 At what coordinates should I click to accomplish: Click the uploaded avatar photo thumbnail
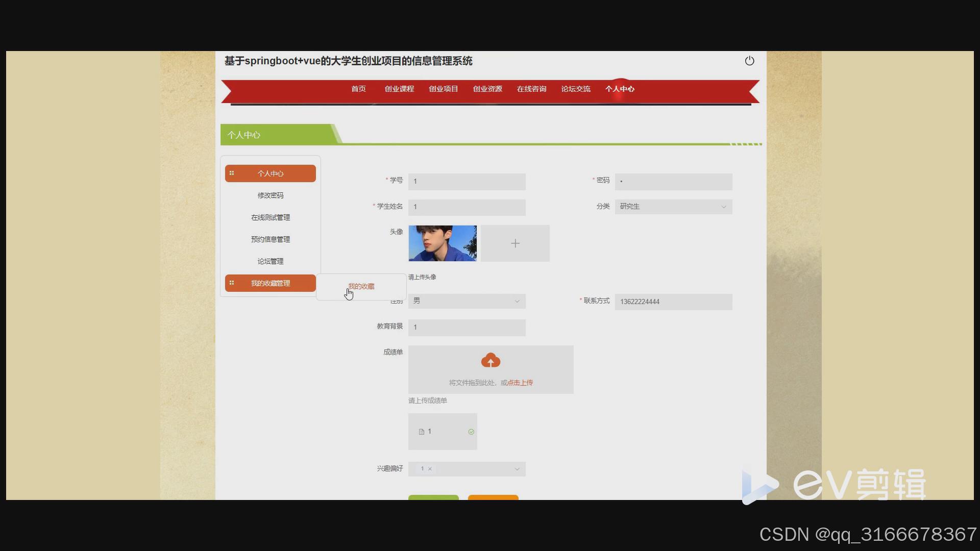pyautogui.click(x=443, y=243)
